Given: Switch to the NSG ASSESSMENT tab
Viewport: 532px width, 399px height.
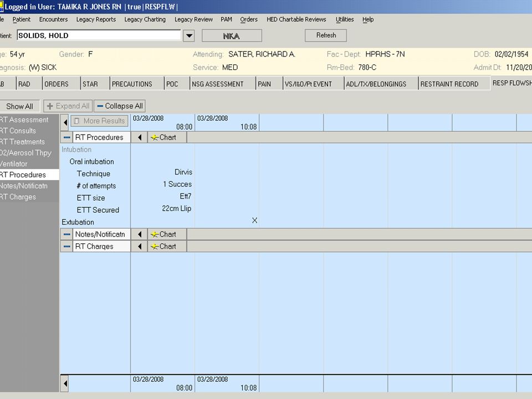Looking at the screenshot, I should click(222, 84).
